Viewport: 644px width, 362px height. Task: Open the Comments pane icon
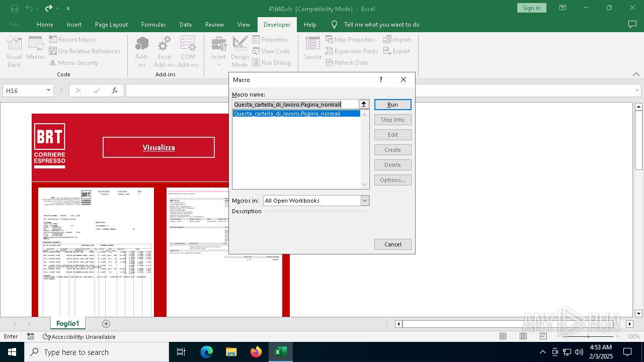(632, 24)
